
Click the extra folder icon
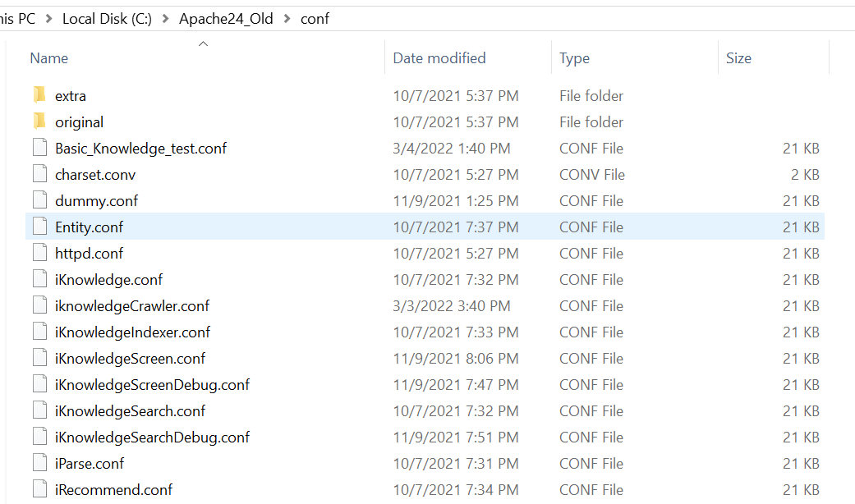point(39,95)
